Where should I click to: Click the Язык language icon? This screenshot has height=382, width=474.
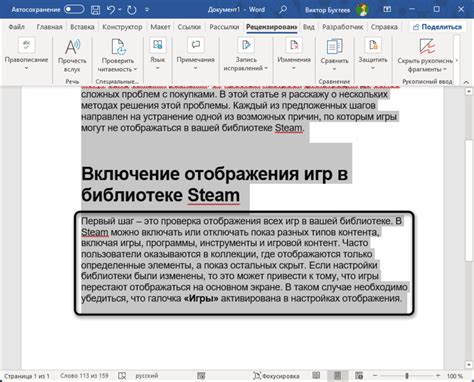pyautogui.click(x=157, y=45)
